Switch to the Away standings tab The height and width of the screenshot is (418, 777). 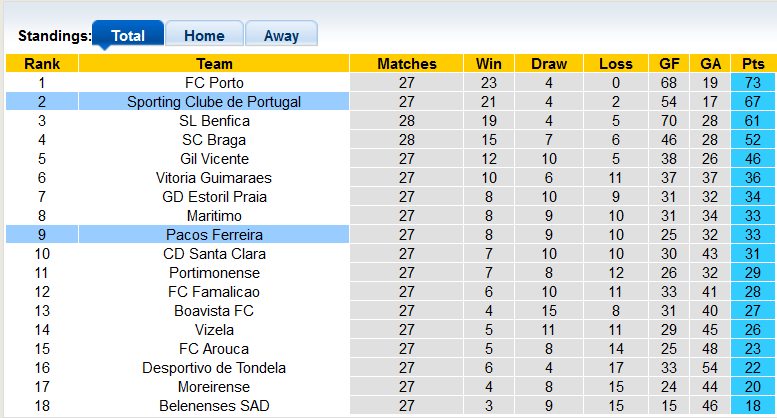pyautogui.click(x=281, y=35)
